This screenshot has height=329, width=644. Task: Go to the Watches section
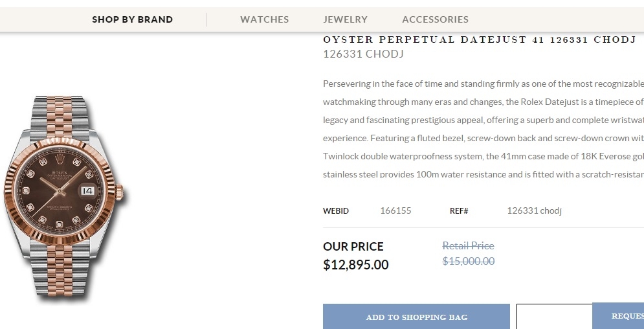tap(264, 19)
